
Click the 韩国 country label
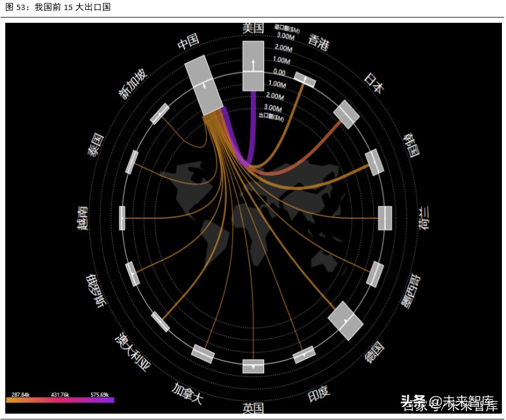(412, 145)
